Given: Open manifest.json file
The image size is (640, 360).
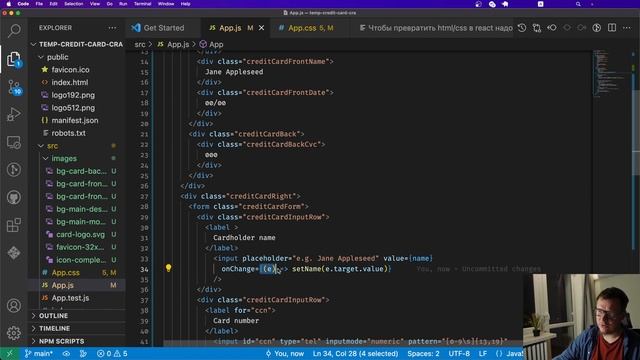Looking at the screenshot, I should (x=77, y=120).
